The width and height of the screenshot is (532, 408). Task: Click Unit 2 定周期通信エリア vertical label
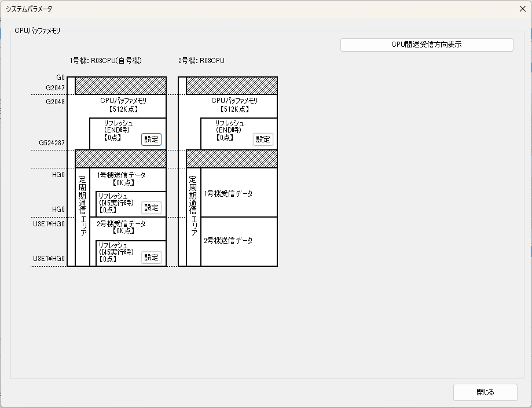pyautogui.click(x=193, y=205)
